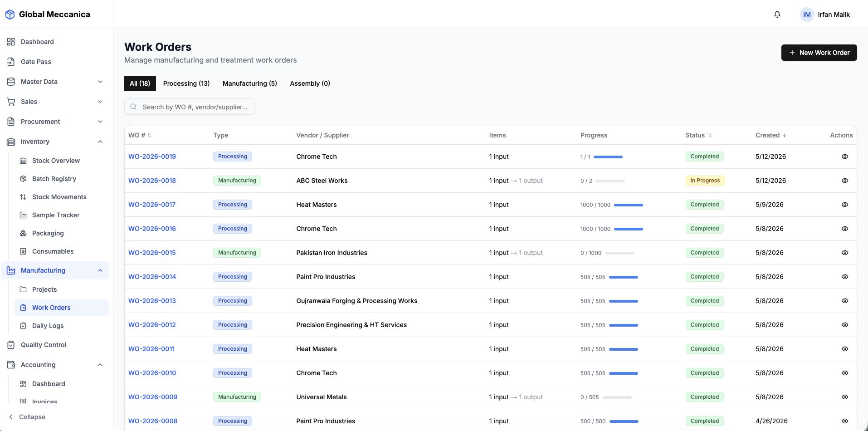Click the Sample Tracker icon
Image resolution: width=868 pixels, height=431 pixels.
(23, 215)
